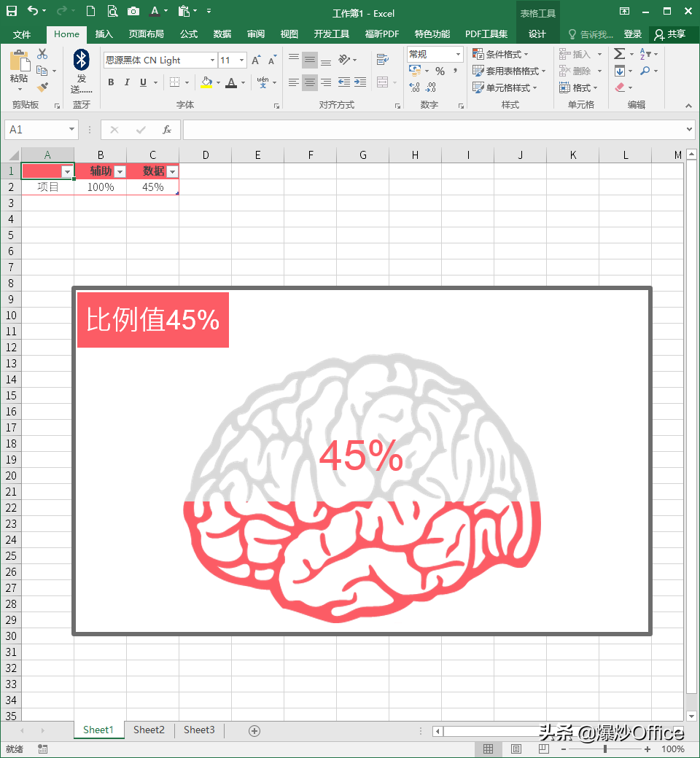
Task: Open 单元格样式 cell styles dropdown
Action: coord(505,87)
